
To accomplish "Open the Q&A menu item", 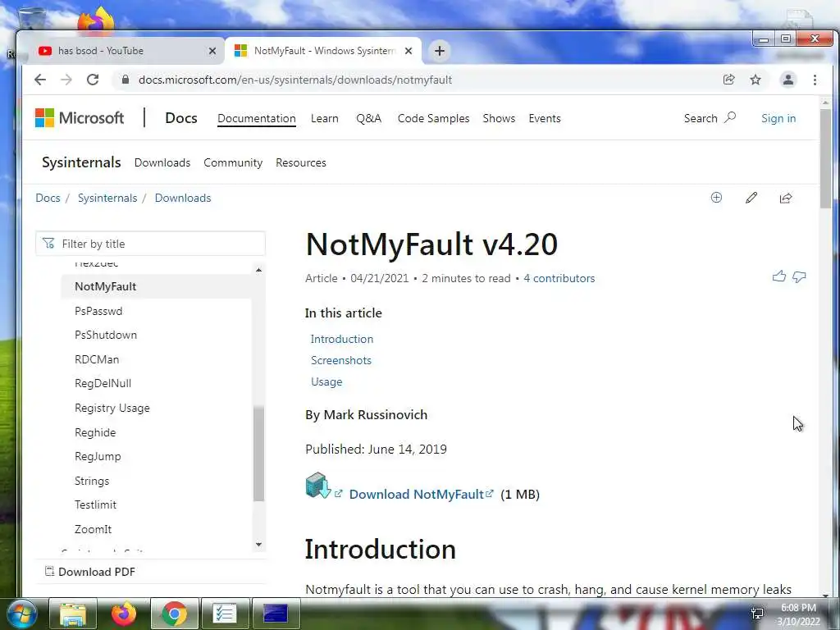I will [x=368, y=118].
